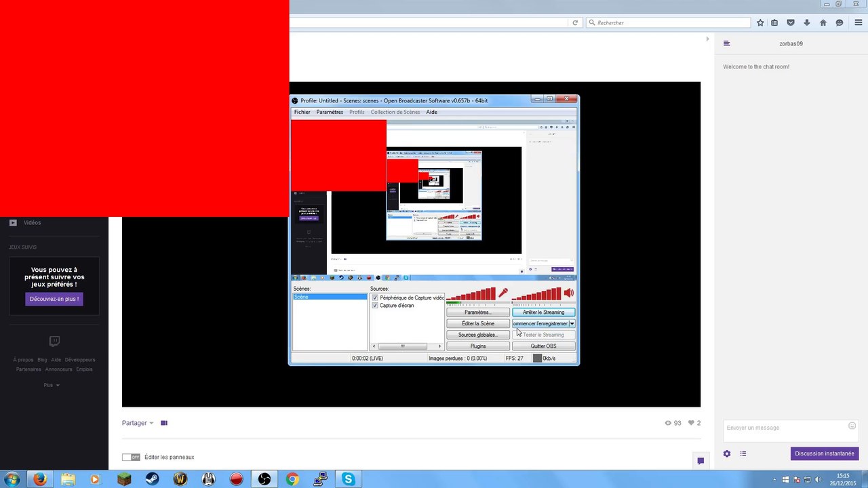Click the zorbas09 channel name

(791, 43)
